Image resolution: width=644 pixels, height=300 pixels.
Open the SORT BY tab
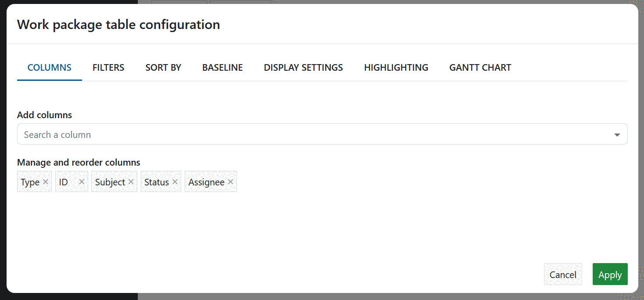coord(163,67)
